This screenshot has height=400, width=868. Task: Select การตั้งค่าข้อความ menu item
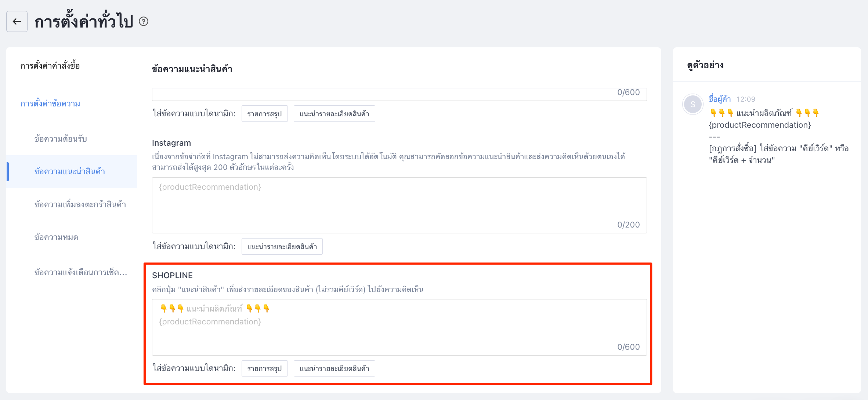click(x=50, y=104)
